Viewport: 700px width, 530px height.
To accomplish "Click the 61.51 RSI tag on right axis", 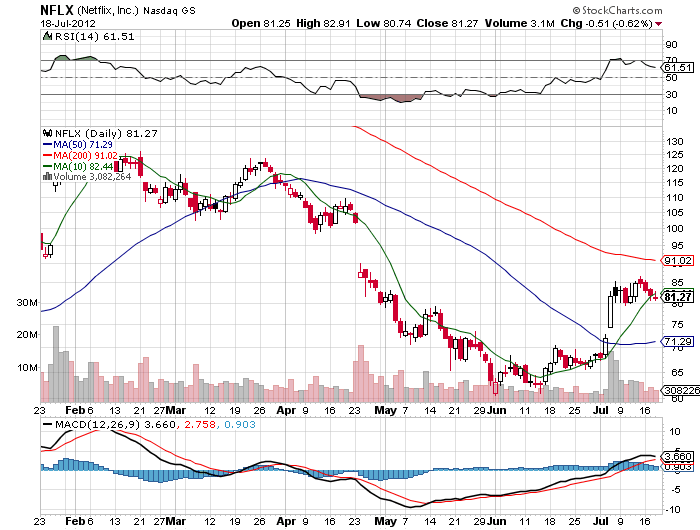I will [x=678, y=68].
